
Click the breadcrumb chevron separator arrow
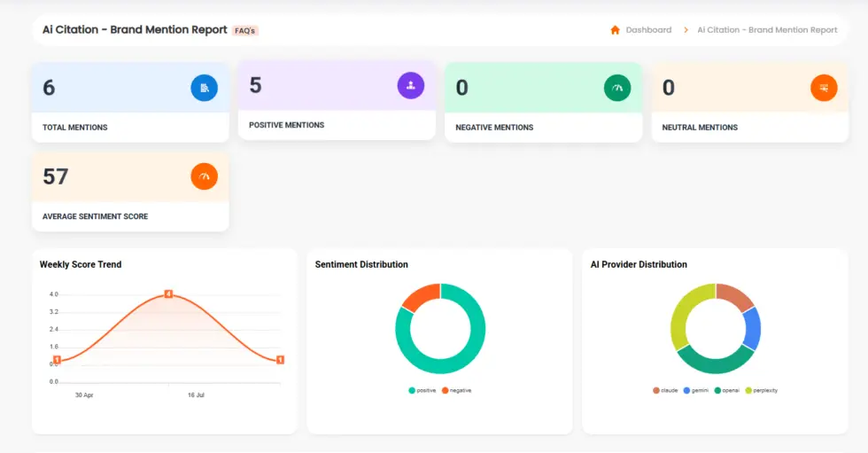(x=686, y=30)
